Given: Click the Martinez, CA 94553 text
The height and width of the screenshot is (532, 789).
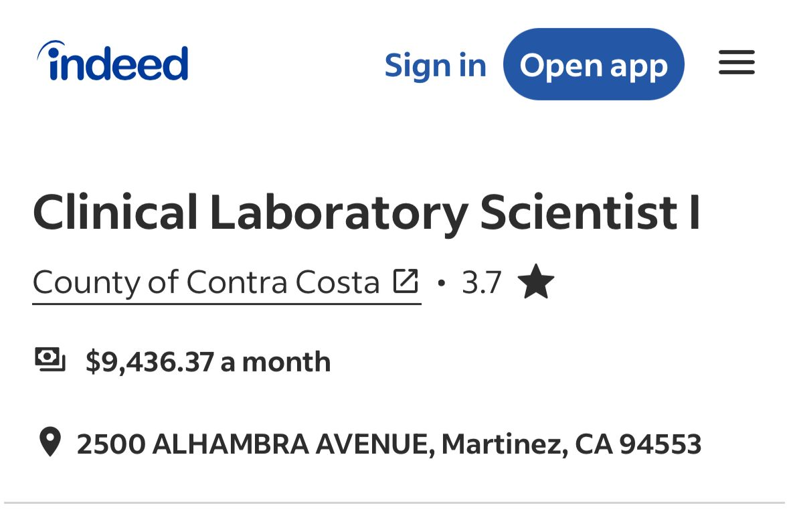Looking at the screenshot, I should [571, 444].
